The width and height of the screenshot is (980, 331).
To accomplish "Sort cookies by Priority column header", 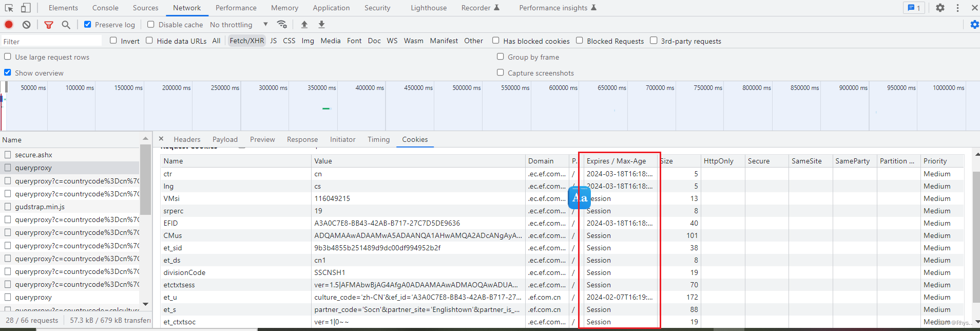I will [942, 161].
